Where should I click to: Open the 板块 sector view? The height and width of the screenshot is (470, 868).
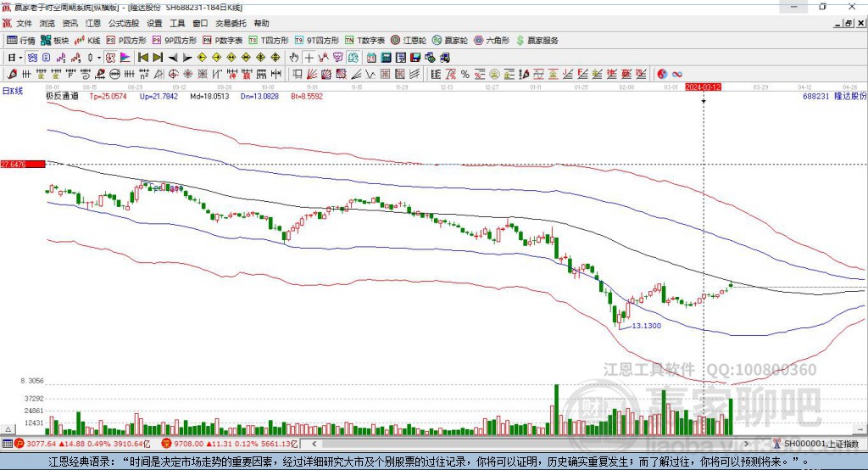click(54, 40)
